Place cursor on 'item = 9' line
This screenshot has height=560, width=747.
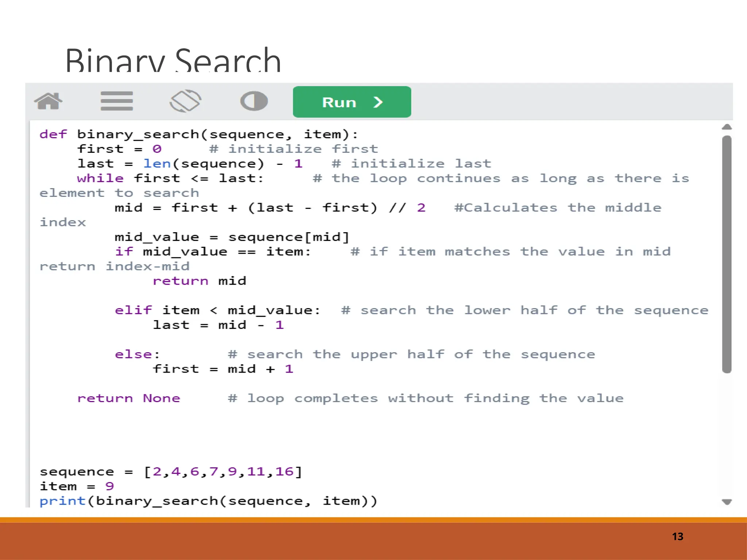pyautogui.click(x=77, y=486)
